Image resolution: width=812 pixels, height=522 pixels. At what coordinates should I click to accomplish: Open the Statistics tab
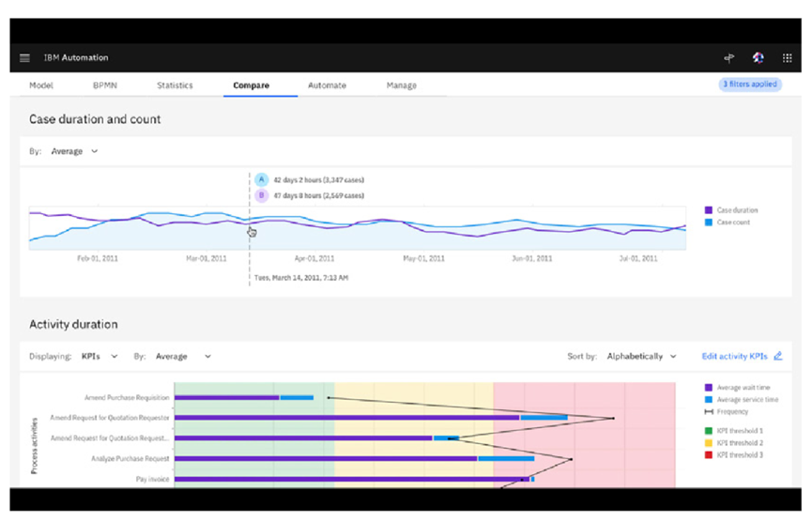click(175, 85)
